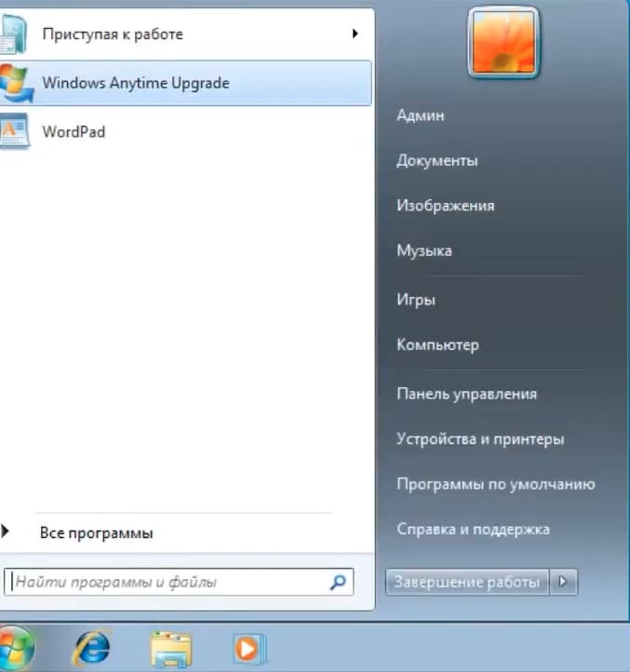Open Устройства и принтеры

[480, 439]
